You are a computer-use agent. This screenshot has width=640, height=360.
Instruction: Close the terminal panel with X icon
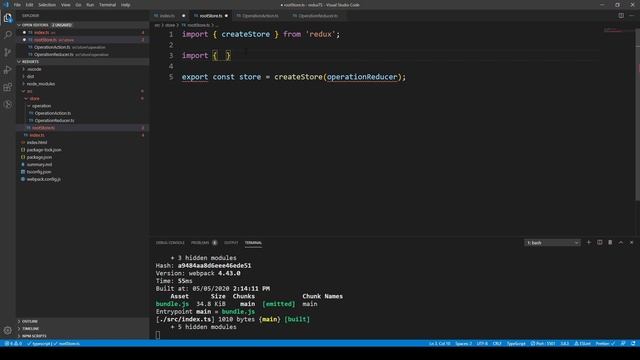[x=631, y=242]
